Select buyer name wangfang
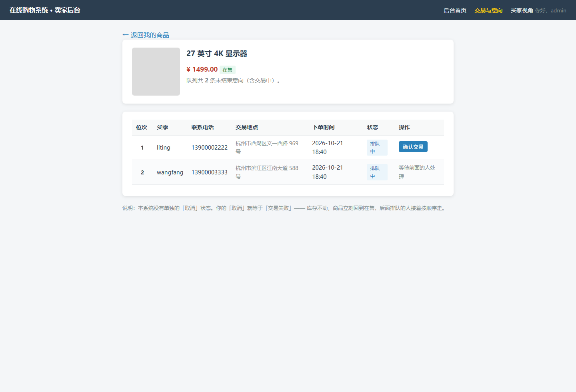Image resolution: width=576 pixels, height=392 pixels. click(x=170, y=172)
